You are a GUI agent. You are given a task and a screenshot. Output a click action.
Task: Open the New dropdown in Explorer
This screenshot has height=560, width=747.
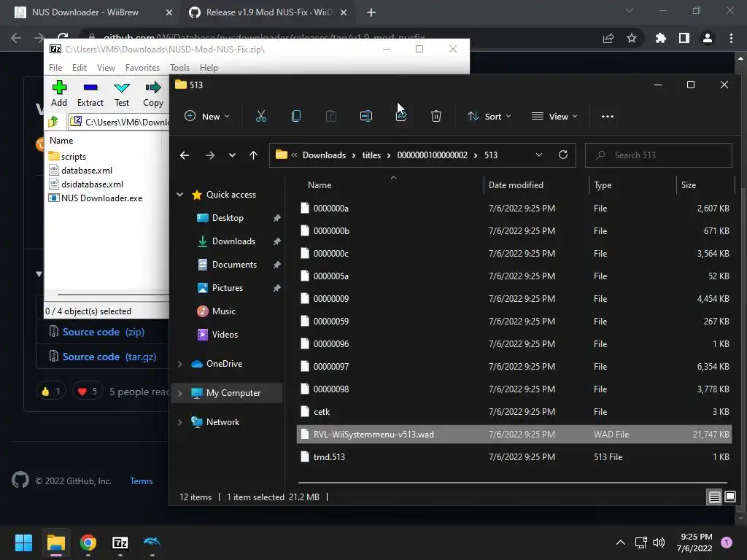206,116
